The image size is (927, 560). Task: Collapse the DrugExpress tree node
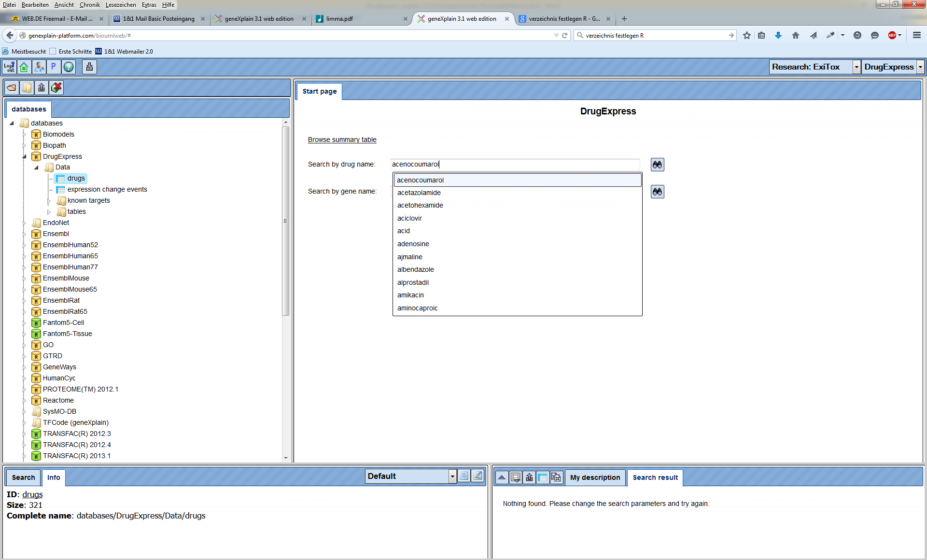point(24,156)
